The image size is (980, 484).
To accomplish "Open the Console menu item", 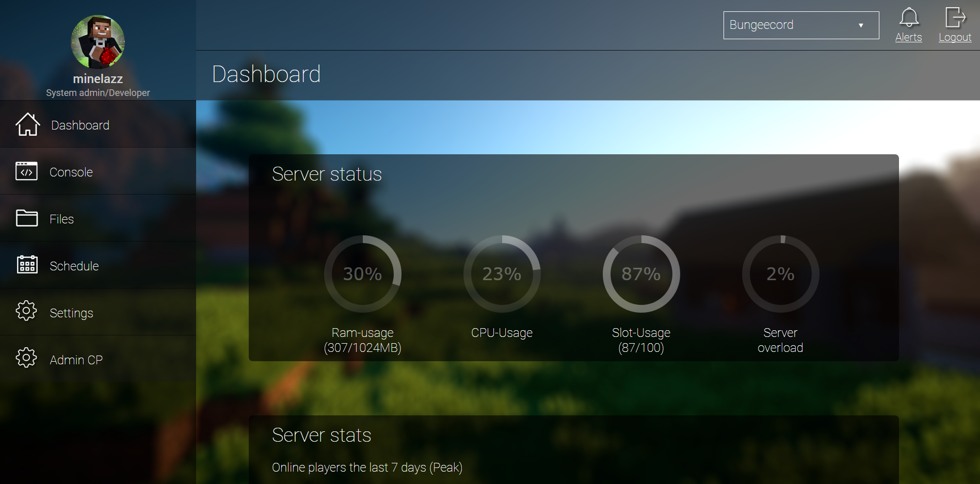I will (71, 172).
